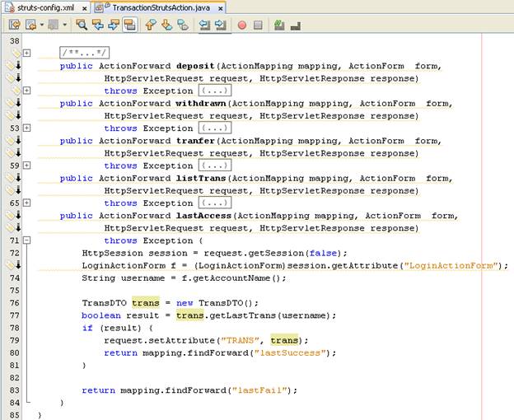Click the method name withdrawn
The width and height of the screenshot is (514, 420).
(201, 103)
